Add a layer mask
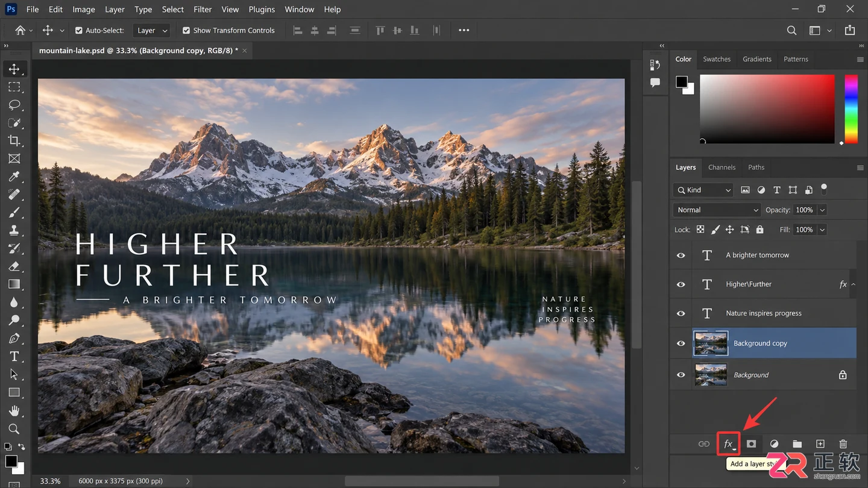This screenshot has width=868, height=488. tap(751, 444)
